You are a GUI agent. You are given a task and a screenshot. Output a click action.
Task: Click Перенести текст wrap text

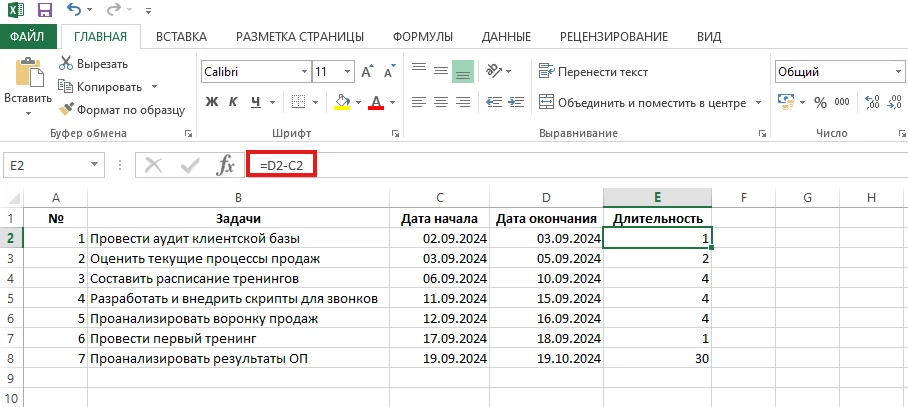tap(594, 72)
